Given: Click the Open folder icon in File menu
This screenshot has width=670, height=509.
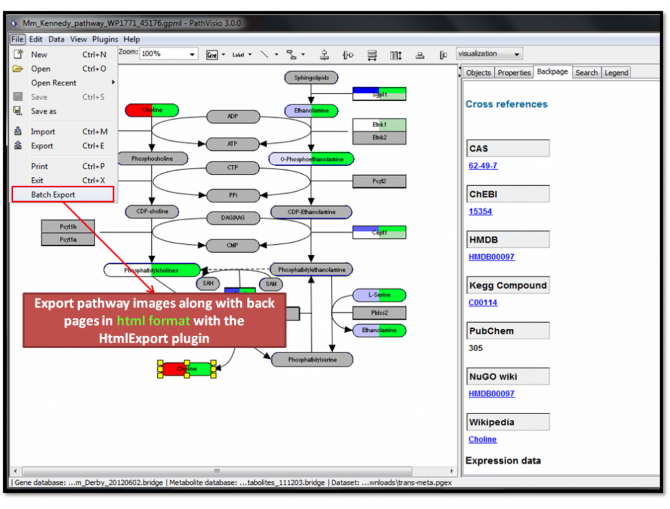Looking at the screenshot, I should 17,69.
